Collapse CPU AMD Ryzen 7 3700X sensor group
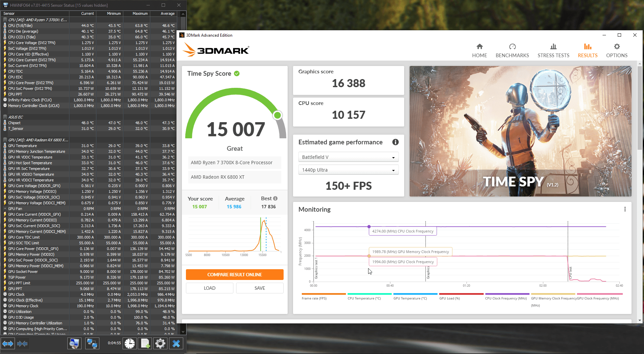Screen dimensions: 644x354 [x=5, y=20]
